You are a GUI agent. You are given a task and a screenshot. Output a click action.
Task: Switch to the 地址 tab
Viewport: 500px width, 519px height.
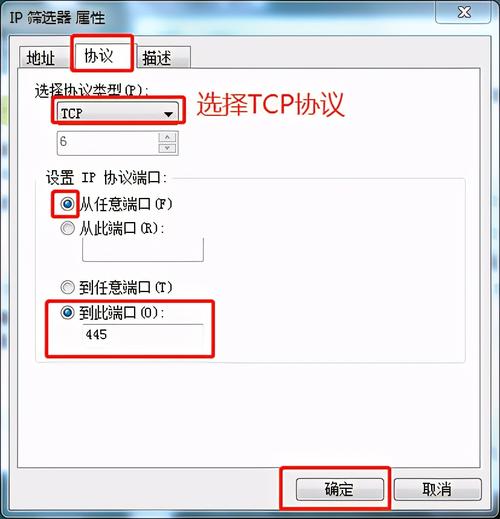[44, 58]
